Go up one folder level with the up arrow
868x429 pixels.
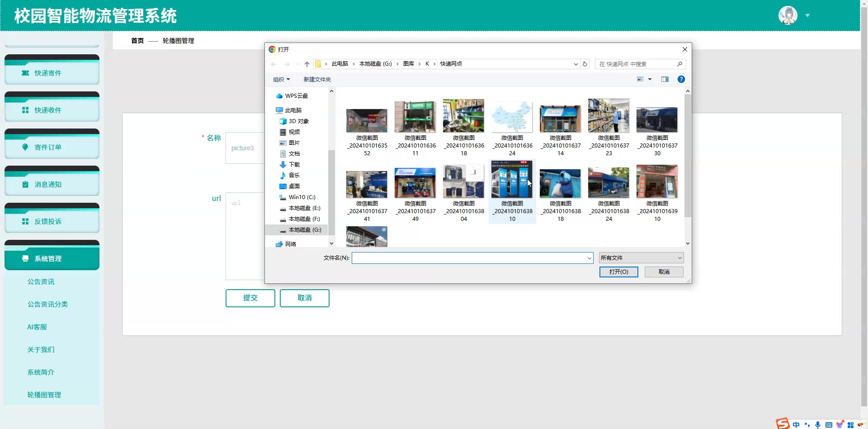tap(307, 64)
